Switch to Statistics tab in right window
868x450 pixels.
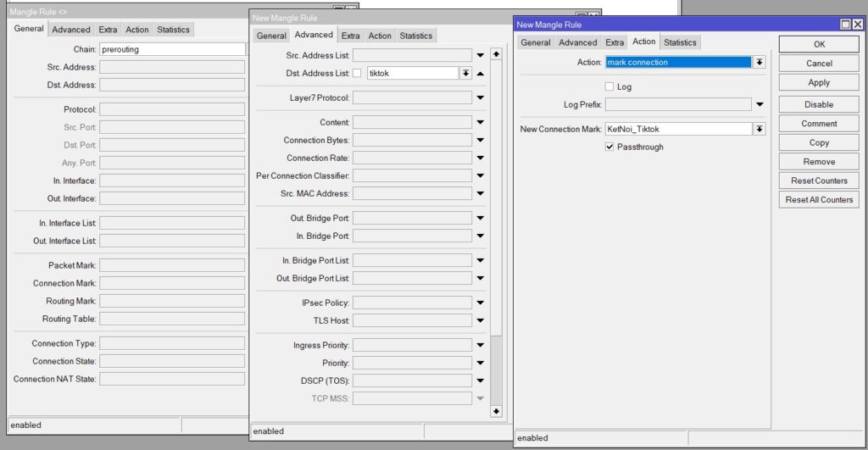[680, 42]
